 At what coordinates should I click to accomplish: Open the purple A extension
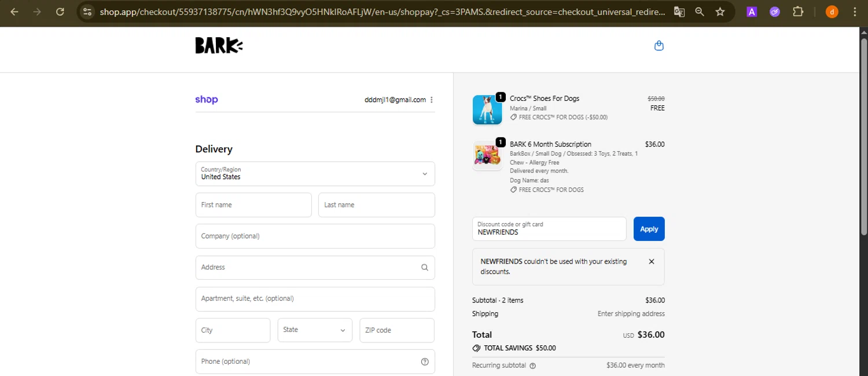click(752, 12)
